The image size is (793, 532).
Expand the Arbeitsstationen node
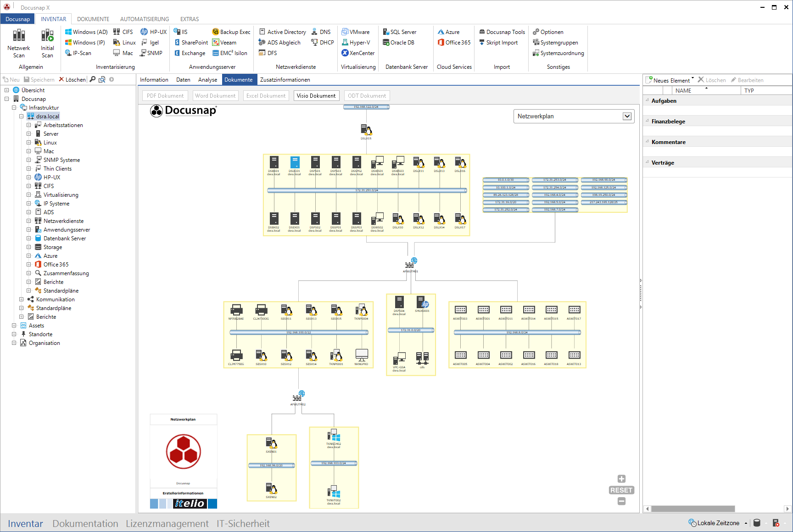29,125
